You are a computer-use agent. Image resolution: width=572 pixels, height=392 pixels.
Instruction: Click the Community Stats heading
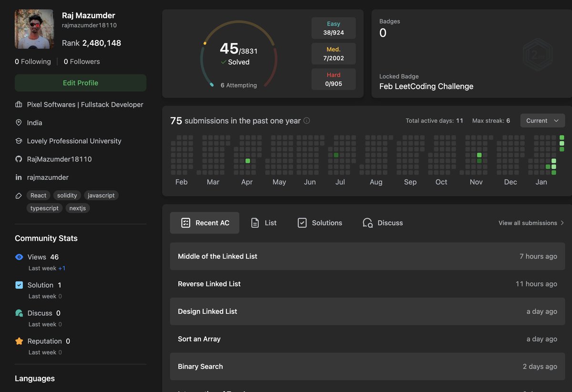[46, 238]
